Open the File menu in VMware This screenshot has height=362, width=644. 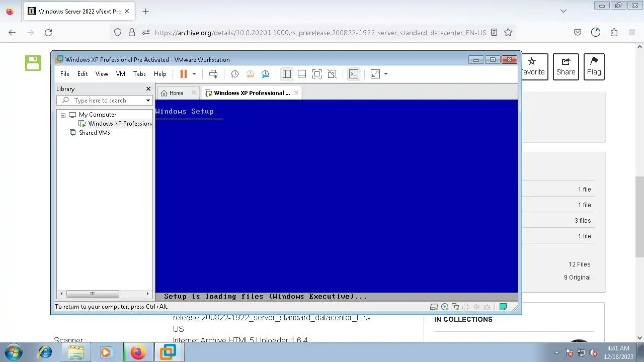[65, 74]
